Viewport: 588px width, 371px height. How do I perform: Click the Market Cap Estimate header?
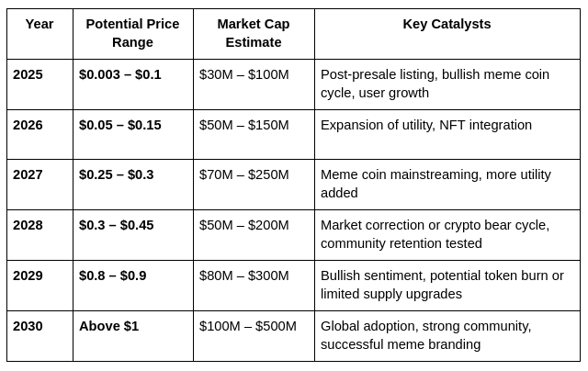click(254, 33)
